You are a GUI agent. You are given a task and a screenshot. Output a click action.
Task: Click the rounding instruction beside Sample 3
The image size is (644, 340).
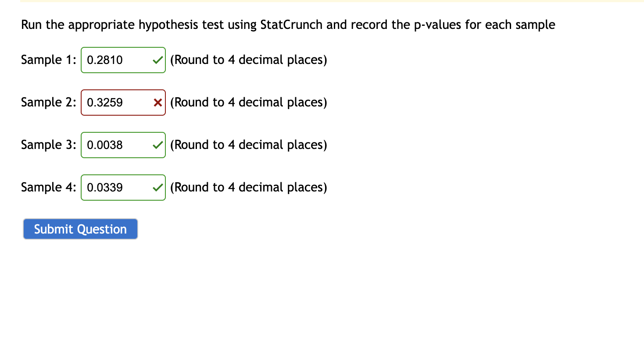pyautogui.click(x=248, y=145)
